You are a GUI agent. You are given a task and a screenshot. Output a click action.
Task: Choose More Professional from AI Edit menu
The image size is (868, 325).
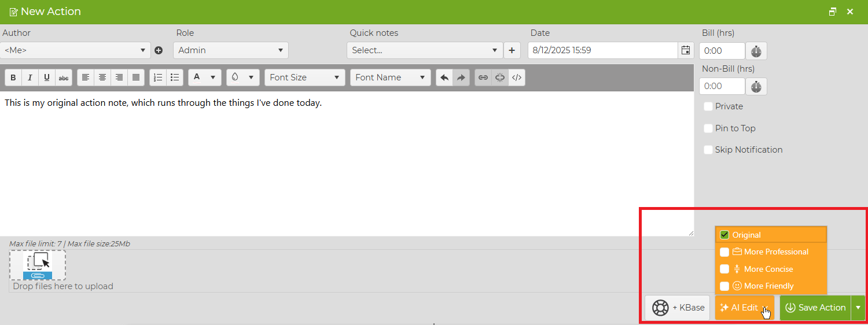[x=771, y=252]
